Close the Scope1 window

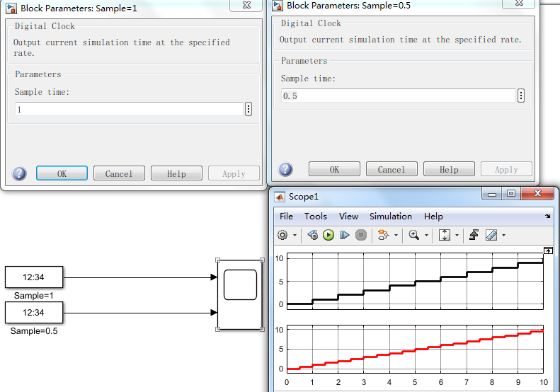[x=537, y=194]
